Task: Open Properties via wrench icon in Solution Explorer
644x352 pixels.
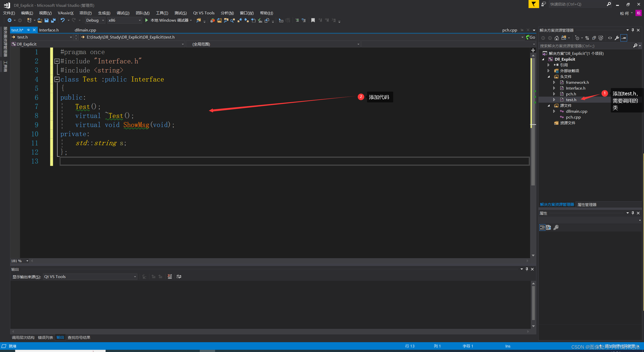Action: tap(617, 38)
